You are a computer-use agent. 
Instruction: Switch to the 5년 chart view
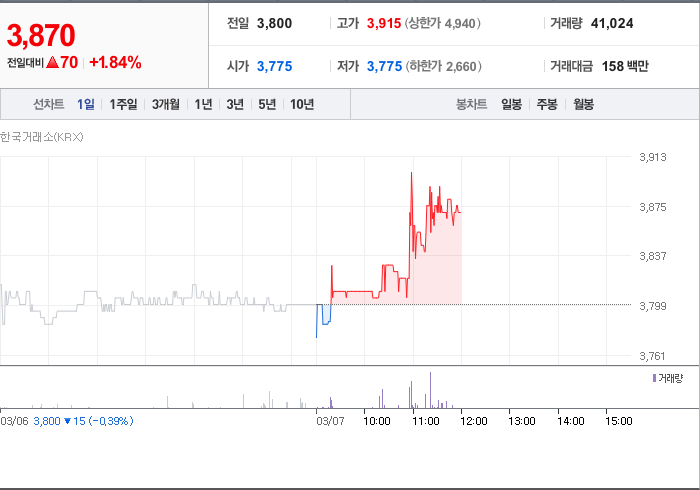267,104
